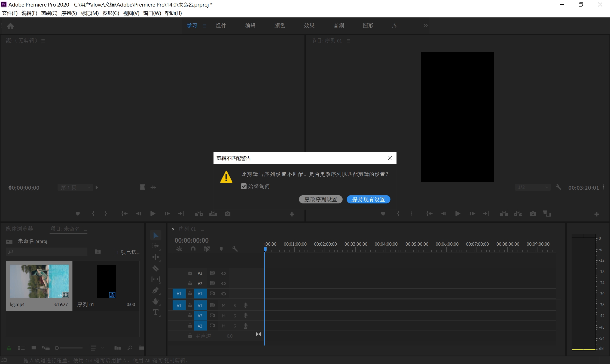The width and height of the screenshot is (610, 364).
Task: Toggle snap magnet in timeline
Action: [x=193, y=249]
